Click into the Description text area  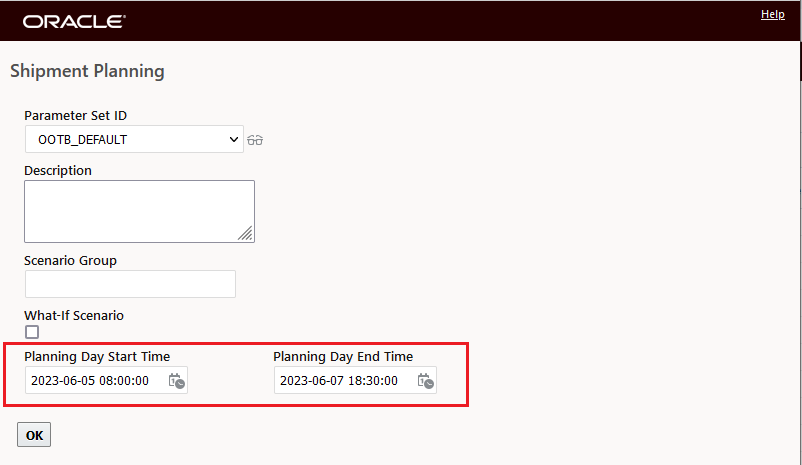pos(139,210)
